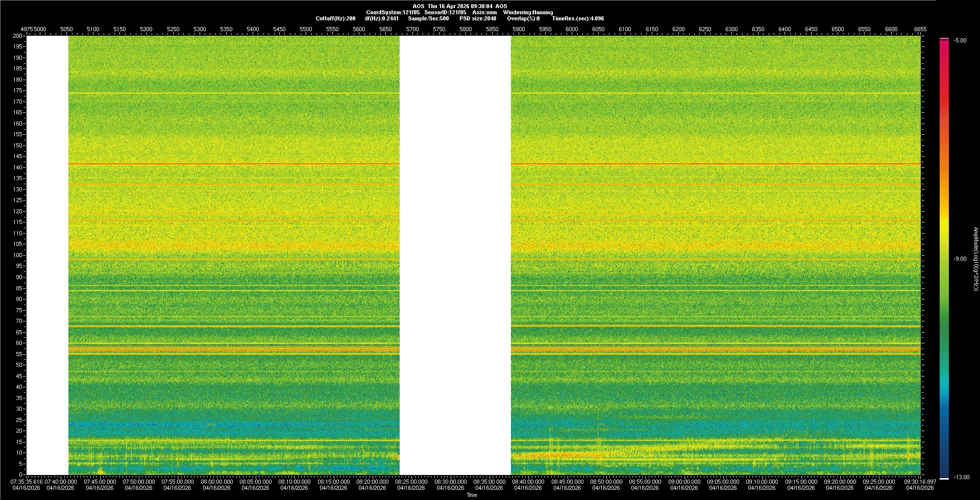Image resolution: width=980 pixels, height=500 pixels.
Task: Click the Windowing:Hanning header text
Action: (528, 12)
